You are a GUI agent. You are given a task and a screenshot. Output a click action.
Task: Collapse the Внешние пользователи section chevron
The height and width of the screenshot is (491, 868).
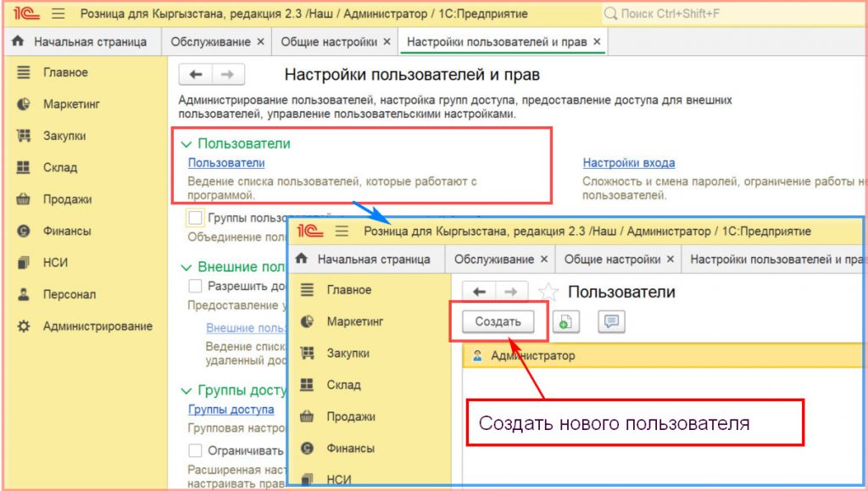[x=186, y=267]
